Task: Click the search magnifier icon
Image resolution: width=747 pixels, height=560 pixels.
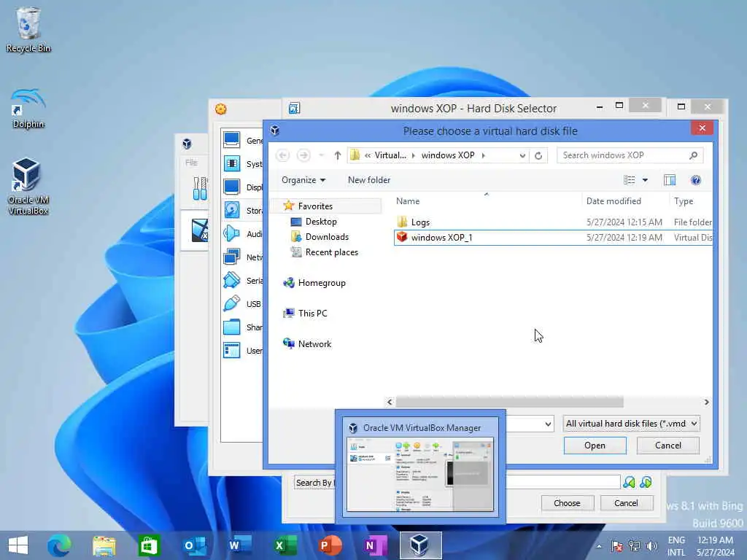Action: tap(693, 155)
